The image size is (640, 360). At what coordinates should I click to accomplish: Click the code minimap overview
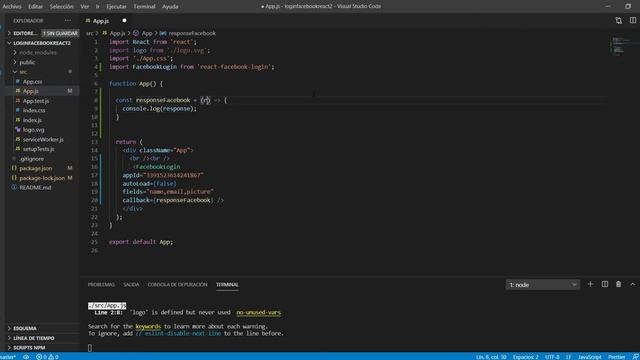point(622,46)
